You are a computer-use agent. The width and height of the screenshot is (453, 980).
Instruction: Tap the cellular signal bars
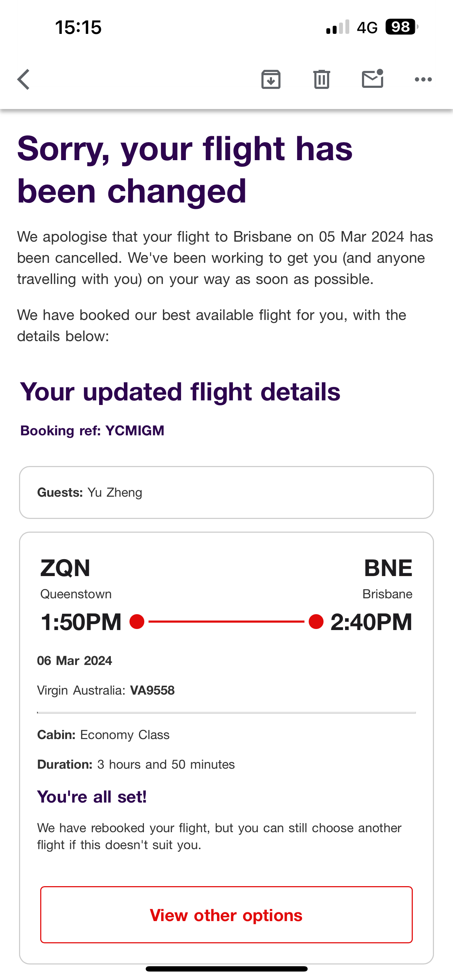point(337,28)
